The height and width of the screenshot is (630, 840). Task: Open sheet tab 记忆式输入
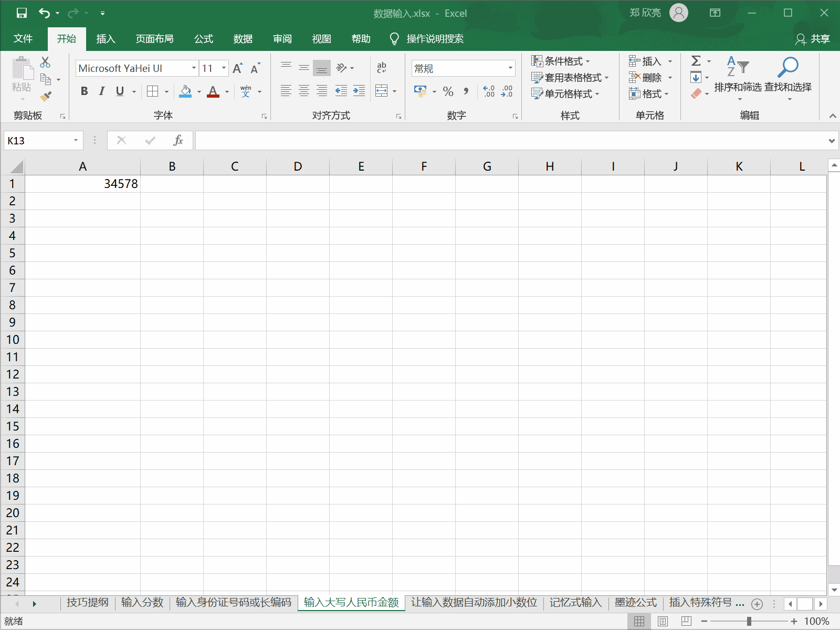point(575,603)
